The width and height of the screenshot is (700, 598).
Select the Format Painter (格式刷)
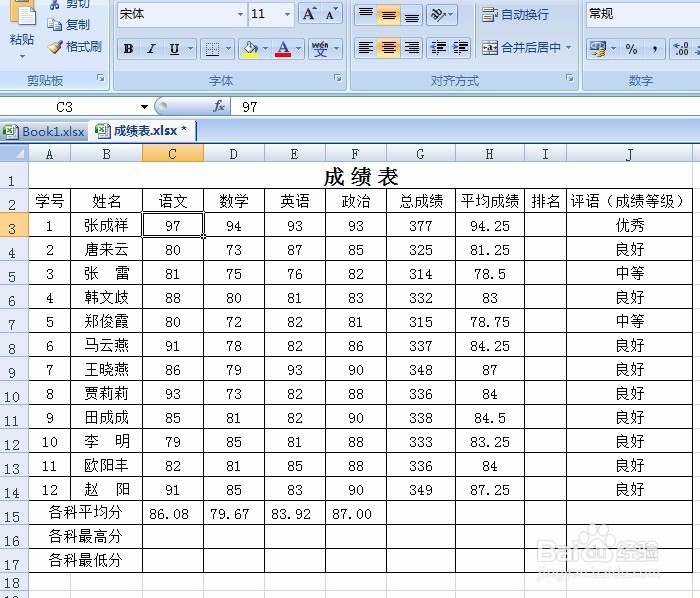tap(75, 46)
